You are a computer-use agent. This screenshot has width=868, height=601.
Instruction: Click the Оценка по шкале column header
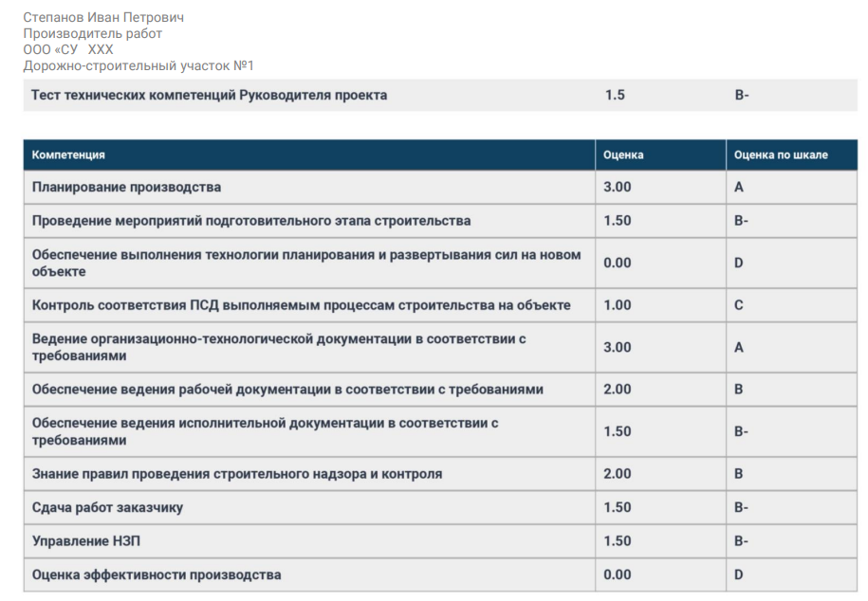781,155
